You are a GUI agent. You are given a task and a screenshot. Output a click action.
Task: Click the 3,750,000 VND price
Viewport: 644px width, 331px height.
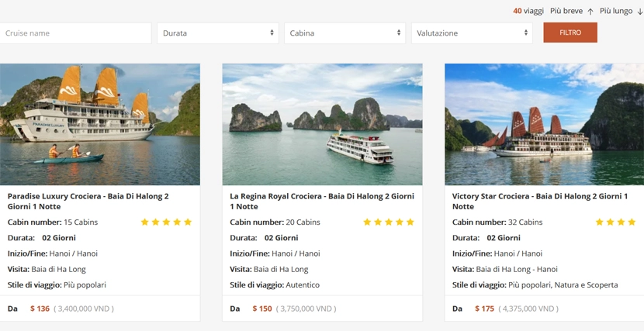tap(306, 309)
